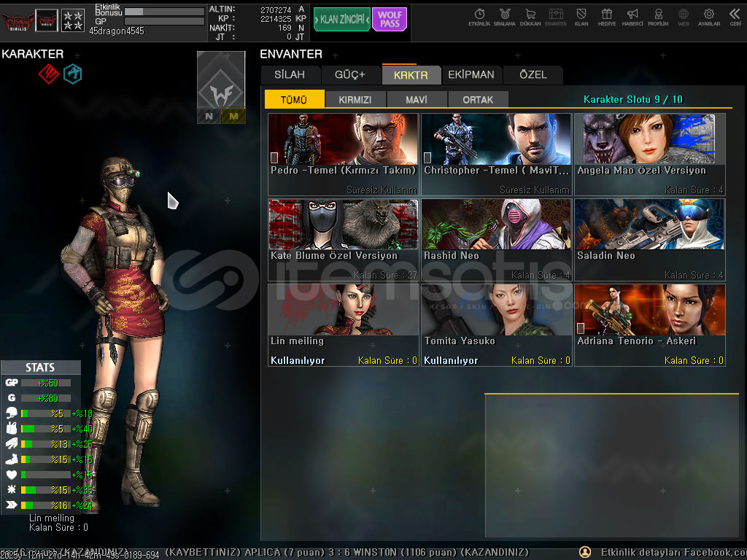Tick the checkbox on Pedro card
747x560 pixels.
(274, 157)
